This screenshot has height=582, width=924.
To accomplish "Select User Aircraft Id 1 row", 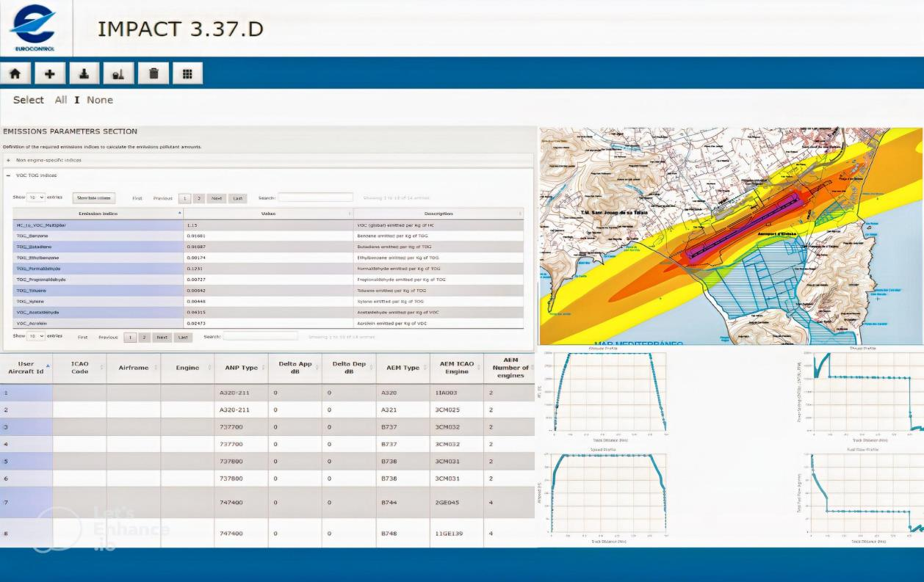I will [267, 393].
